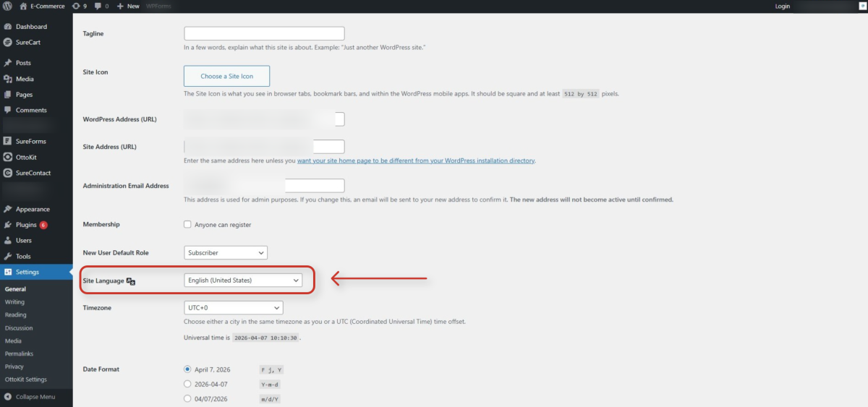Click the translation icon beside Site Language
This screenshot has height=407, width=868.
pos(131,280)
